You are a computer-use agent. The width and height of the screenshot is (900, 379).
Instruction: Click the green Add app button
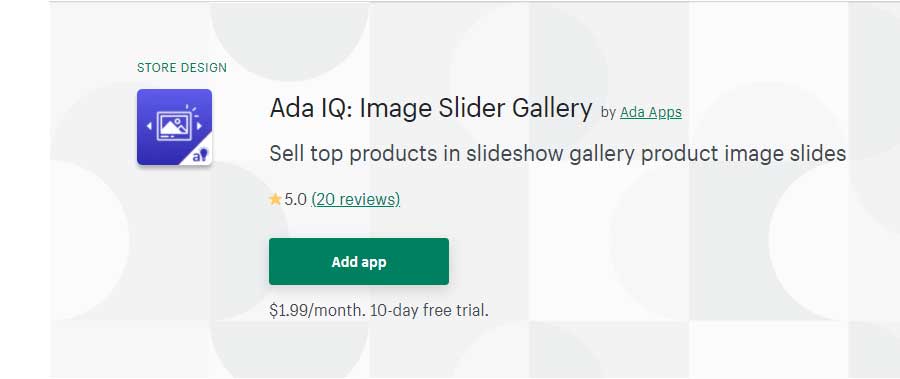point(359,261)
